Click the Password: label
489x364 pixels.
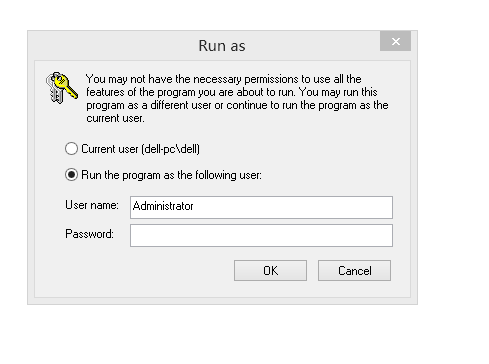tap(89, 234)
